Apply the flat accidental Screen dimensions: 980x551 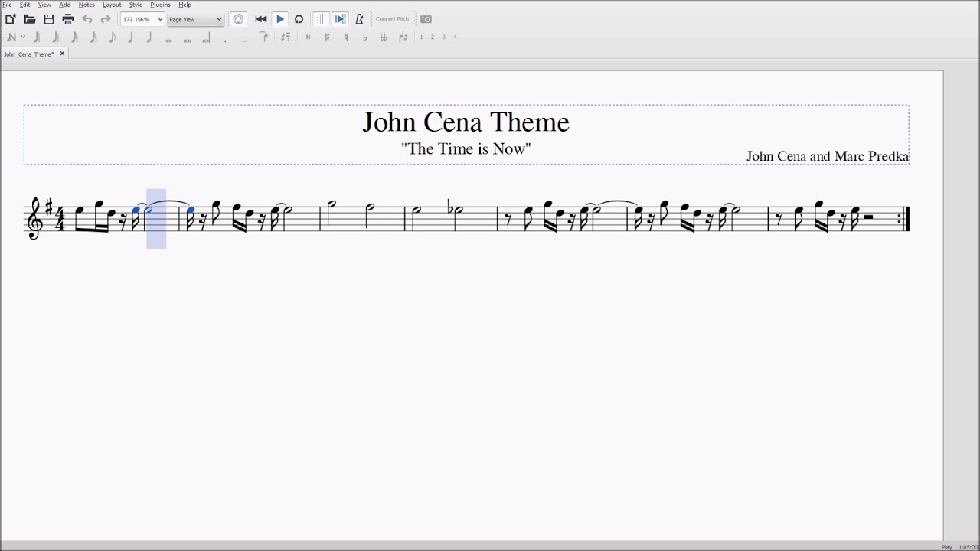click(x=364, y=37)
